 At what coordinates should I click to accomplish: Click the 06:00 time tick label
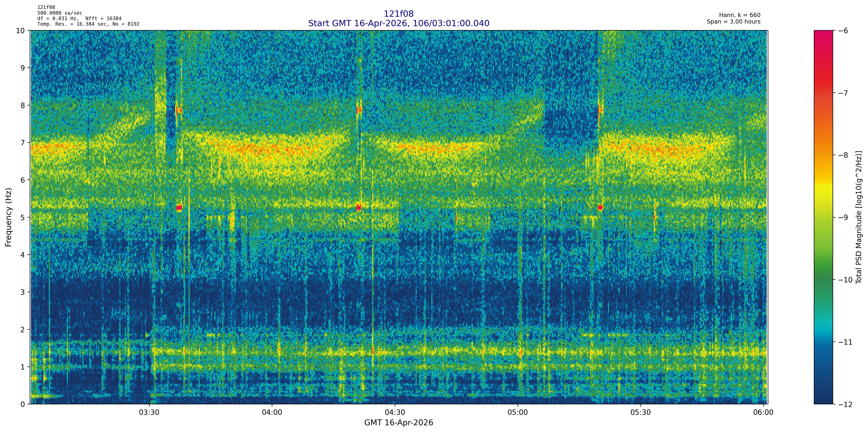click(763, 412)
